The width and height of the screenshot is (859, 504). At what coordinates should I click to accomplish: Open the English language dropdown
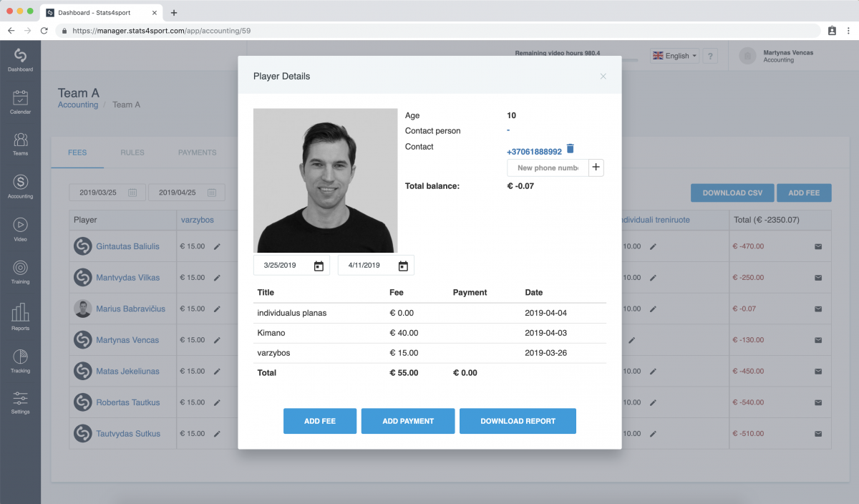[x=674, y=56]
